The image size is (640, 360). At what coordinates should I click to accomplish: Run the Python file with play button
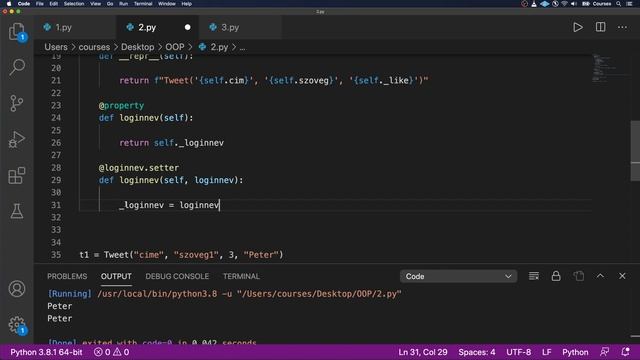(x=578, y=27)
